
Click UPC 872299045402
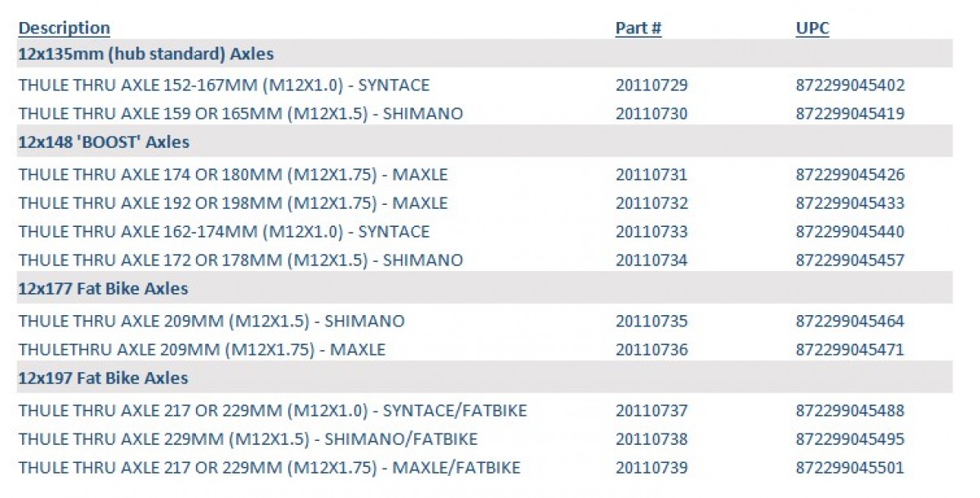pyautogui.click(x=850, y=85)
